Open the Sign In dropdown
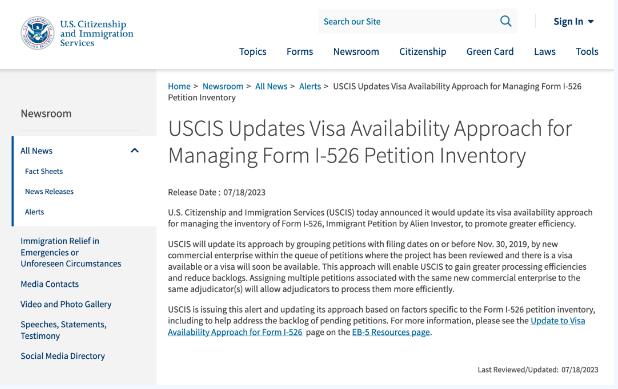618x389 pixels. point(573,21)
